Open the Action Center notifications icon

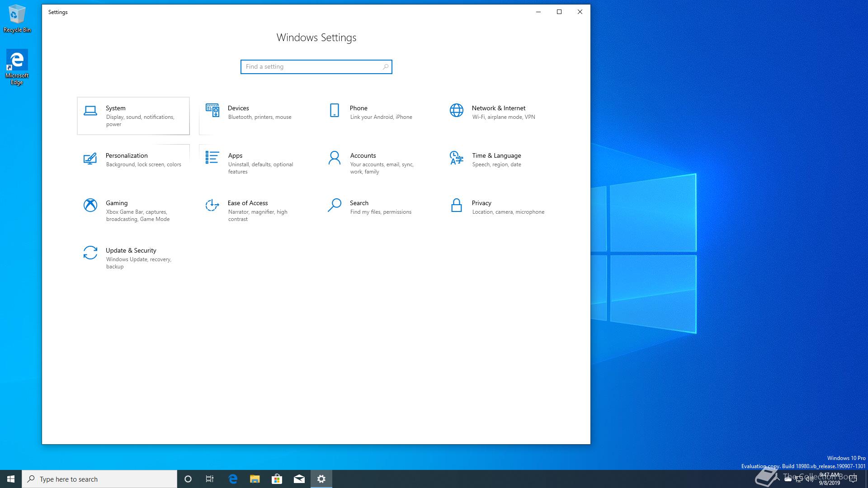(x=853, y=479)
